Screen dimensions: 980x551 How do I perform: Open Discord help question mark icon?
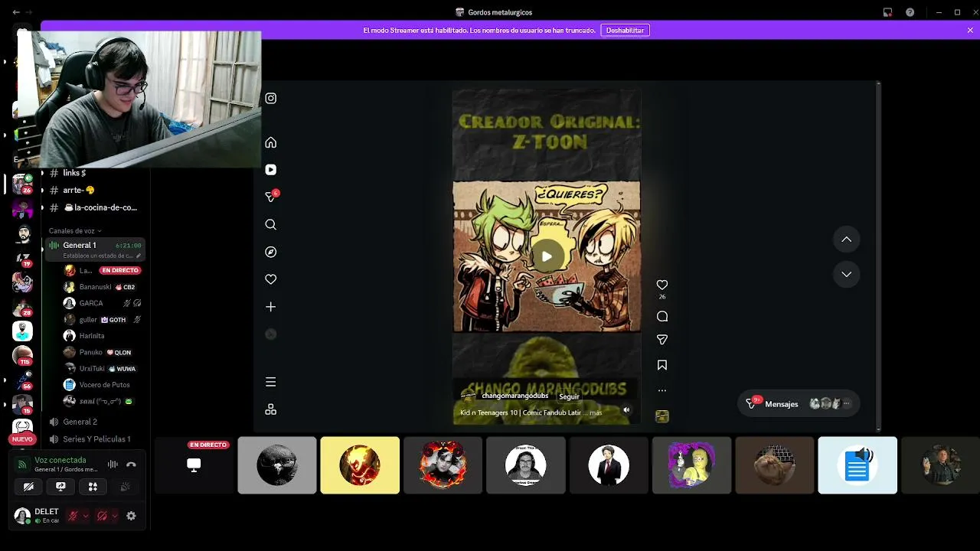click(x=910, y=12)
